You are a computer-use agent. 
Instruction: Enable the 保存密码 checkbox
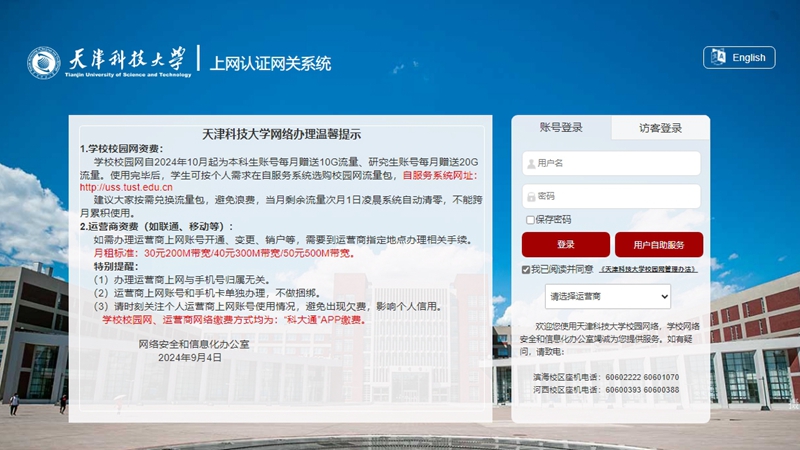coord(530,220)
